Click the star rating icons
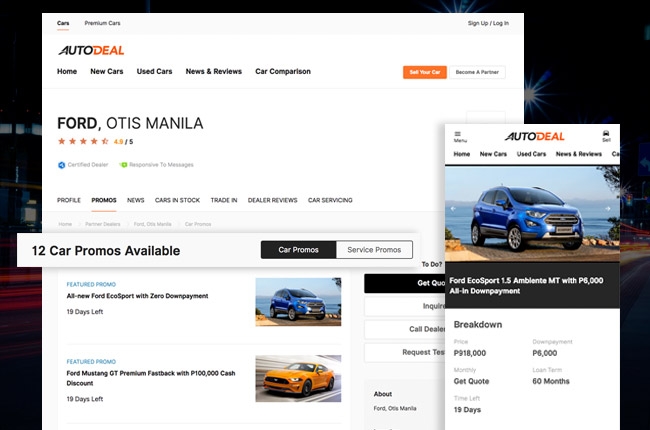The image size is (650, 430). [83, 141]
